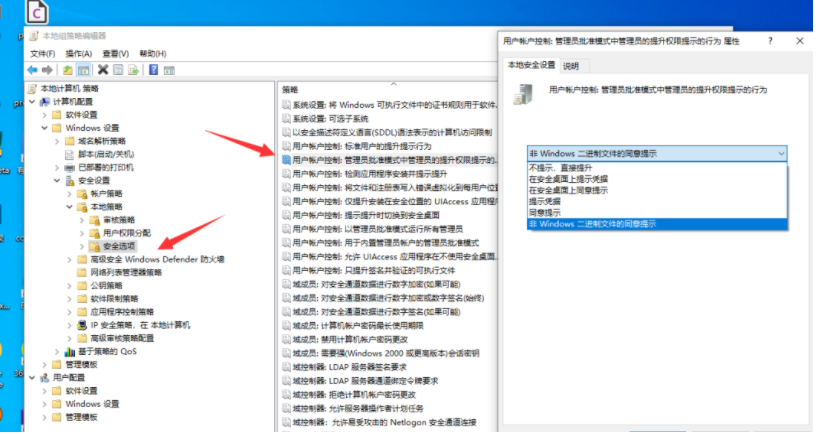Expand the 域名解析策略 node
This screenshot has height=434, width=819.
(57, 142)
